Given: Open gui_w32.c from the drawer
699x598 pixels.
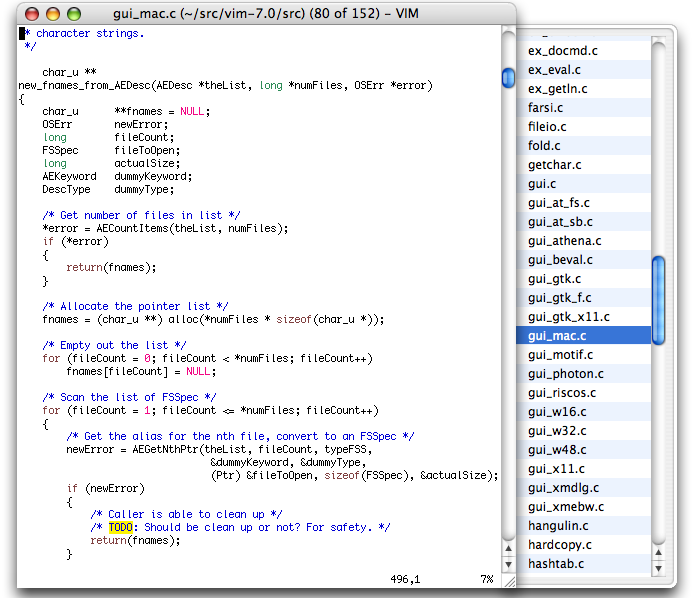Looking at the screenshot, I should (x=583, y=431).
